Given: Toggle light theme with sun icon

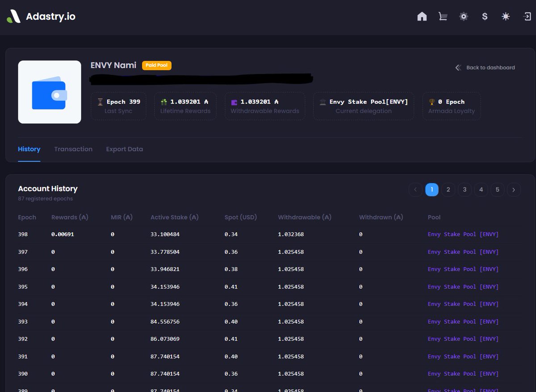Looking at the screenshot, I should [506, 17].
